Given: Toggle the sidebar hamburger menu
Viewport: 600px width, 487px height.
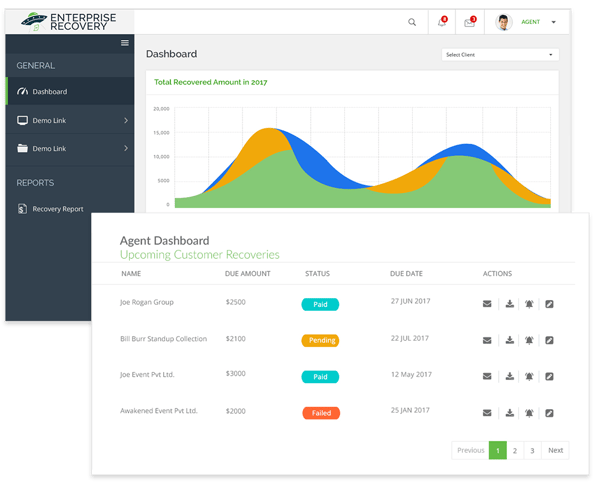Looking at the screenshot, I should (x=125, y=43).
